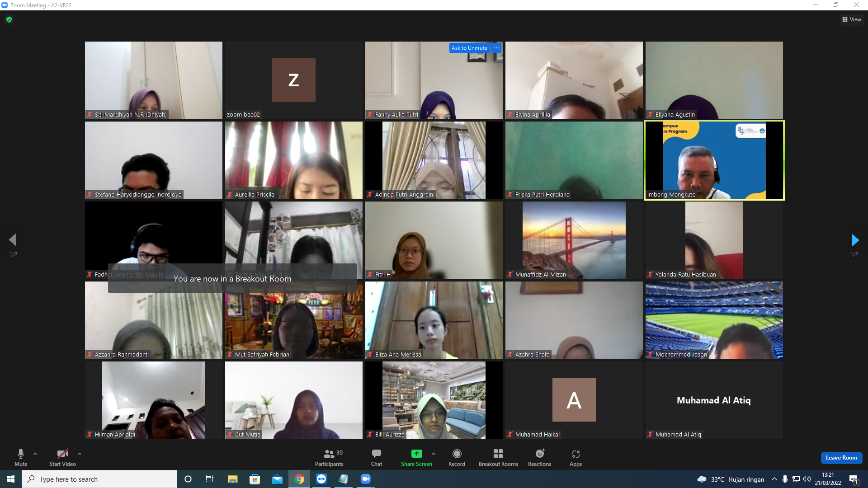The image size is (868, 488).
Task: Expand audio options arrow next to Mute
Action: click(x=35, y=454)
